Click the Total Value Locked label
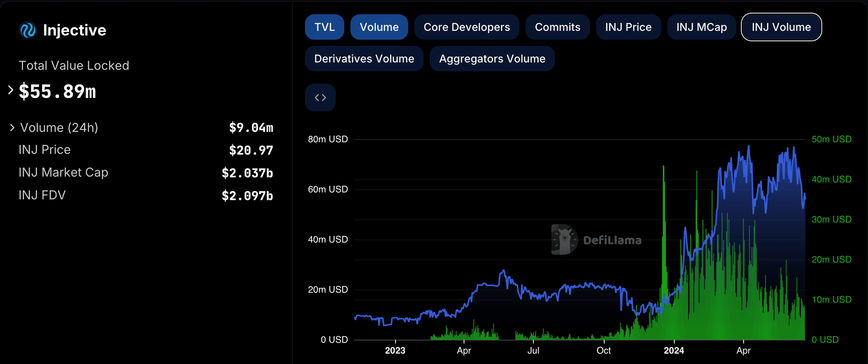The image size is (868, 364). pos(74,66)
